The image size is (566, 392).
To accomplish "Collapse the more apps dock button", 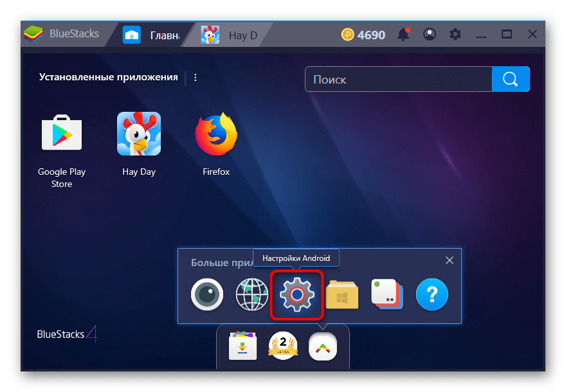I will [x=323, y=347].
